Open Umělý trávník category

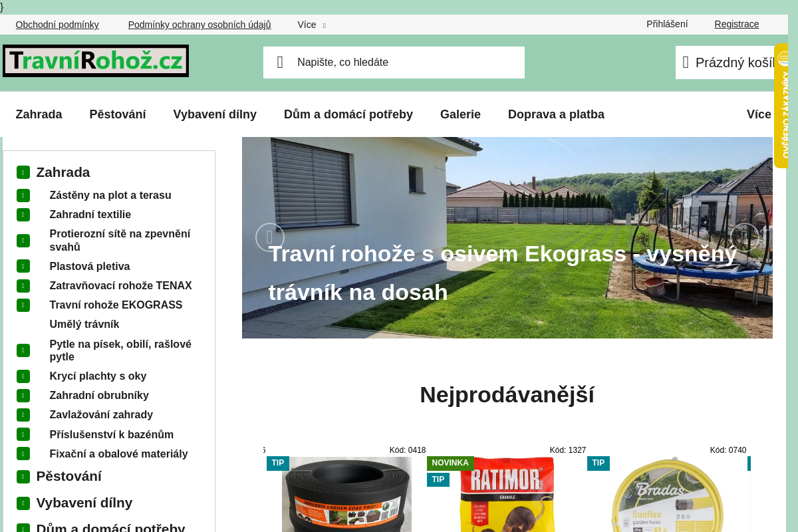click(x=84, y=325)
